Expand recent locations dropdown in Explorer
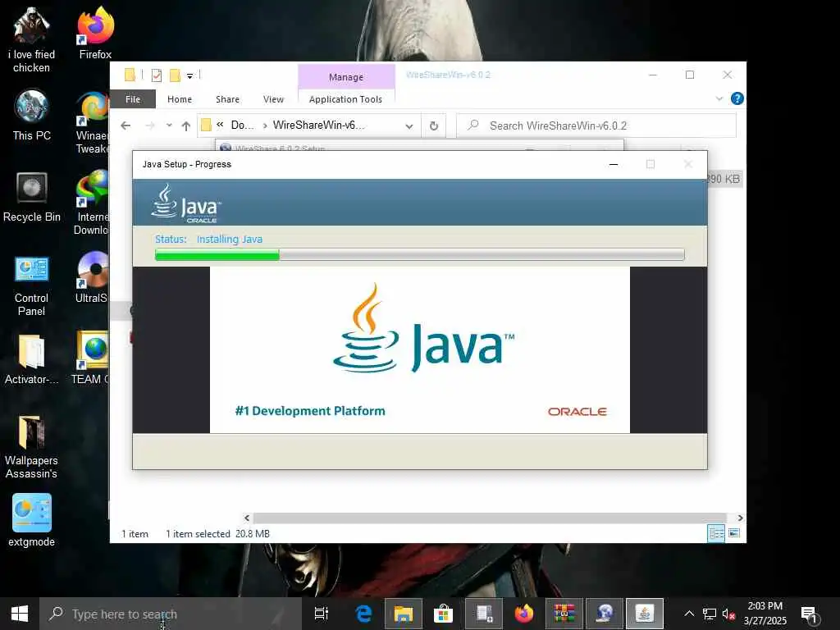Screen dimensions: 840x630 point(169,126)
